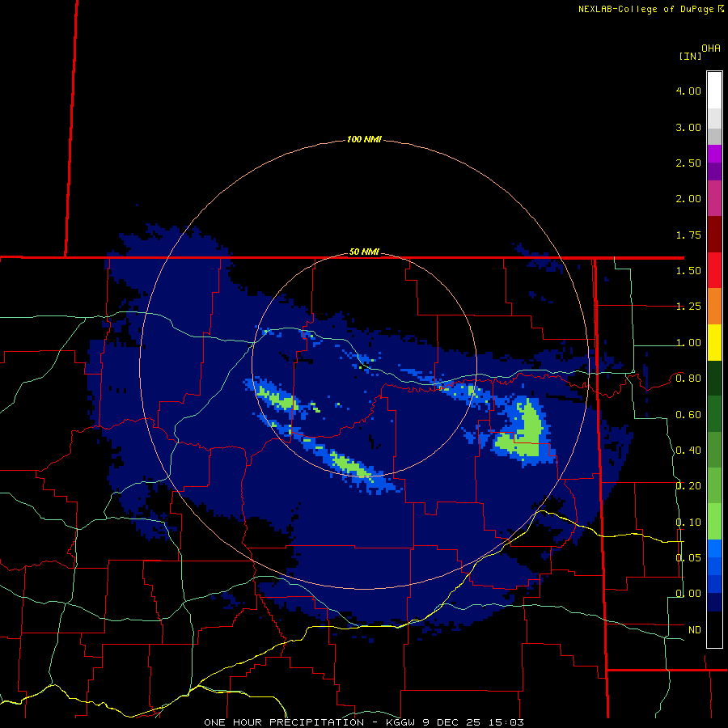Pick the light green swatch beside 0.10
Screen dimensions: 728x728
click(x=714, y=523)
